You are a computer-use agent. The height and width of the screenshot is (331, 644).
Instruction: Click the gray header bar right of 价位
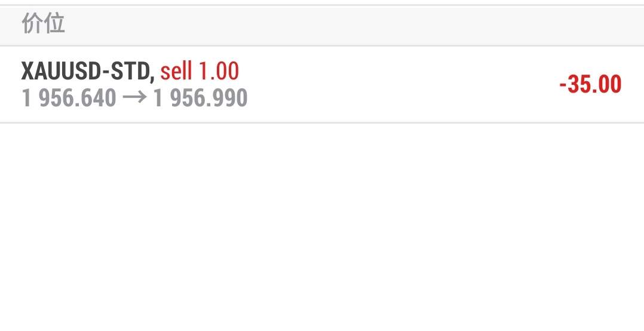pos(353,26)
